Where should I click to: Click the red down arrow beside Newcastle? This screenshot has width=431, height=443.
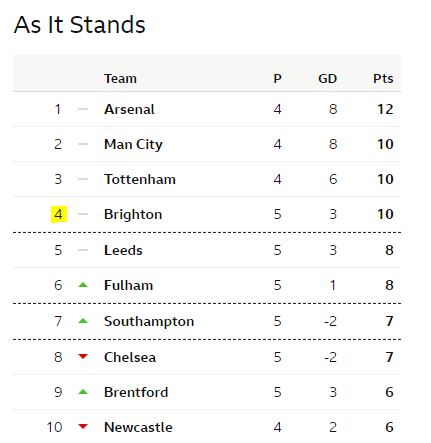coord(83,426)
